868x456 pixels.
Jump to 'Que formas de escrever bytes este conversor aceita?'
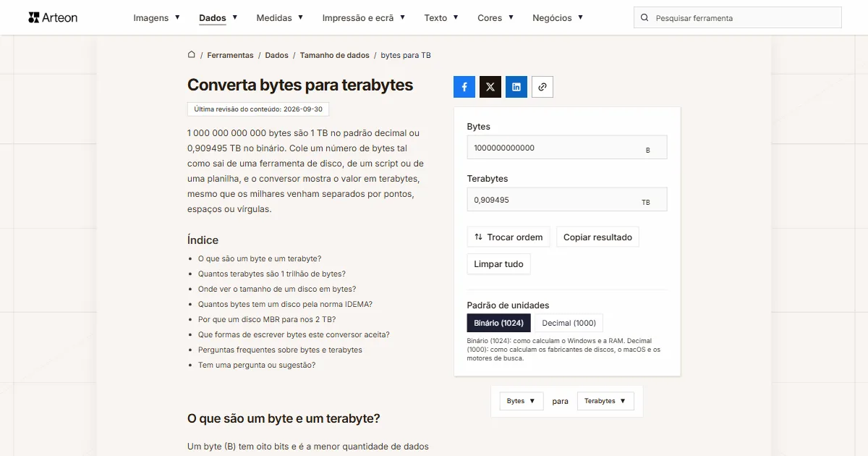coord(294,334)
